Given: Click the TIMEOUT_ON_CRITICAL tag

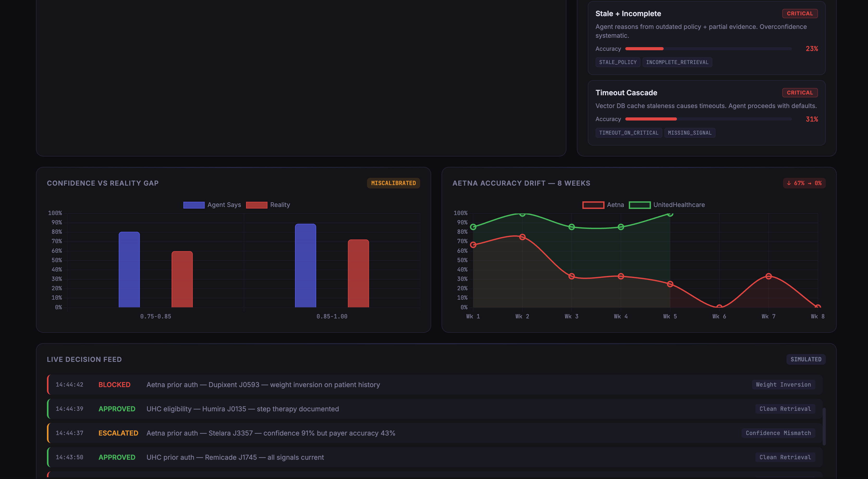Looking at the screenshot, I should [x=629, y=133].
